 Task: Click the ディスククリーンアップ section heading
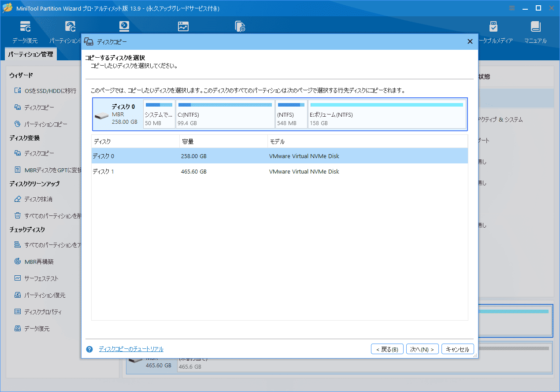click(34, 184)
